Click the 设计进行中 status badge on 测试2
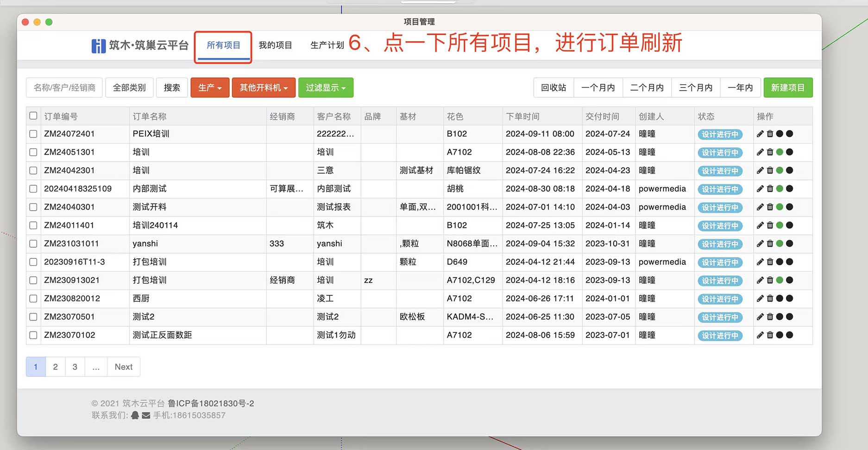 (720, 317)
